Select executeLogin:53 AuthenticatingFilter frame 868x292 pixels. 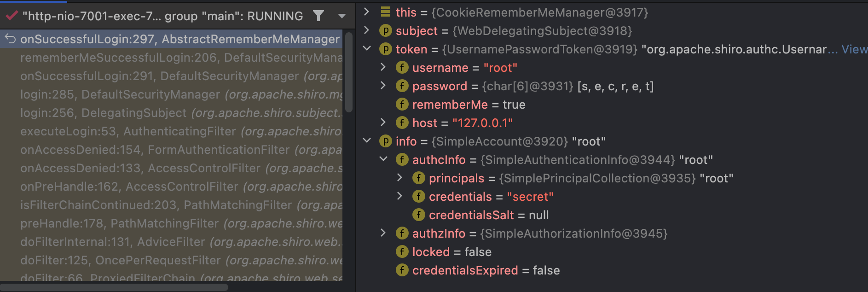[180, 131]
